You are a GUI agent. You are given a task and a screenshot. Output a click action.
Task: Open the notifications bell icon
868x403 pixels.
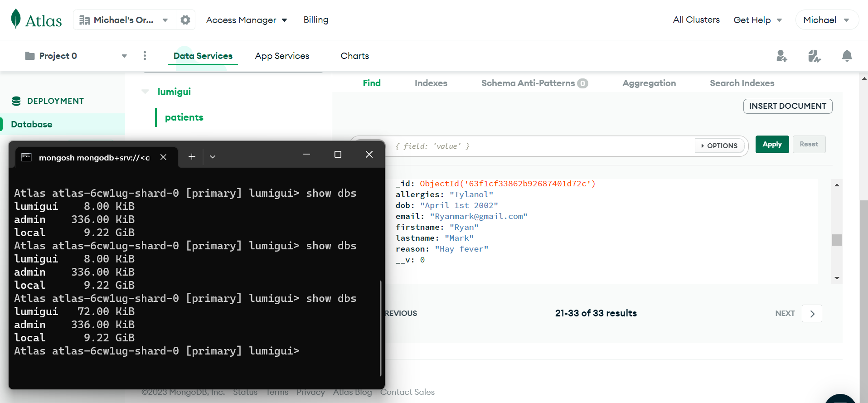pyautogui.click(x=847, y=56)
